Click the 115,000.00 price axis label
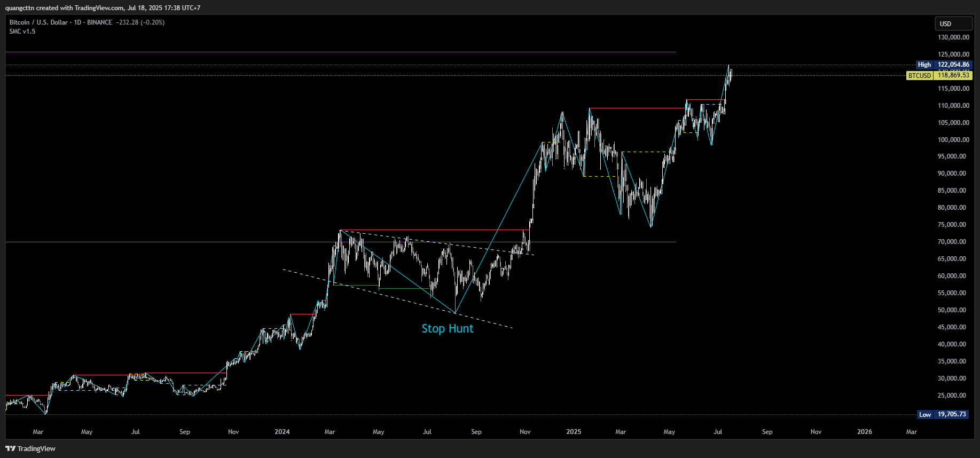Screen dimensions: 980x458 point(953,89)
